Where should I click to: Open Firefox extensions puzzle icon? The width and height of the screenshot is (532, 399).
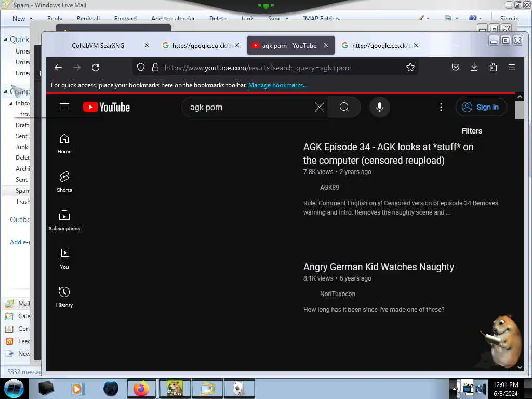pos(493,67)
